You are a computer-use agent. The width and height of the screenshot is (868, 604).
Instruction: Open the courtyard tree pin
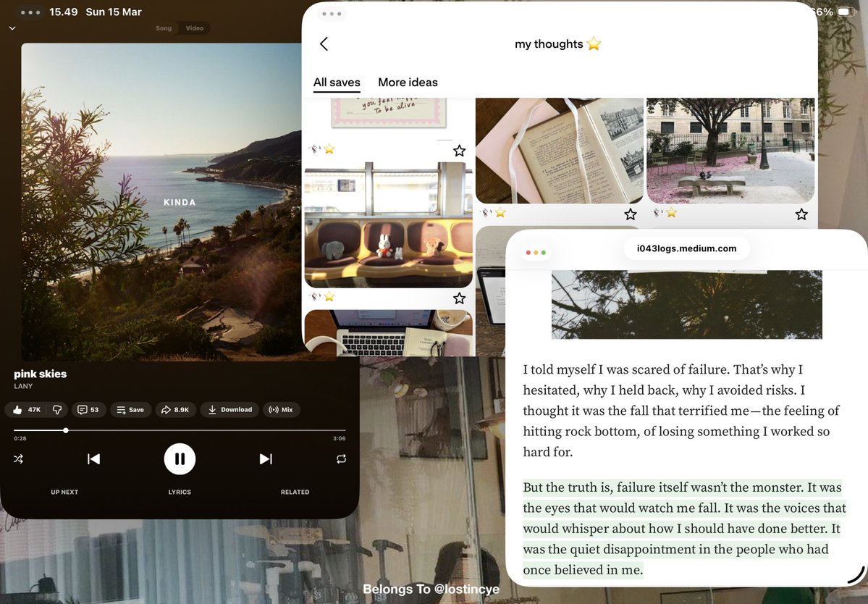[x=730, y=151]
